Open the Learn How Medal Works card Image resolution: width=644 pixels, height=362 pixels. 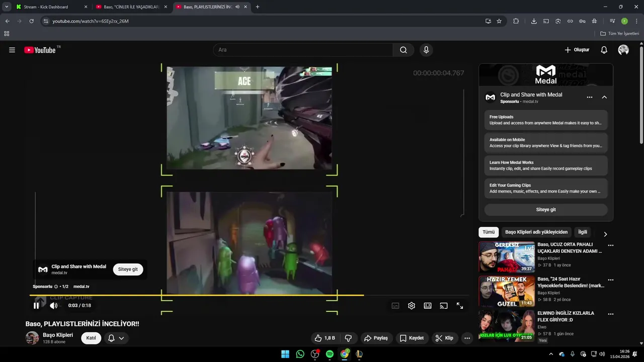pos(546,165)
